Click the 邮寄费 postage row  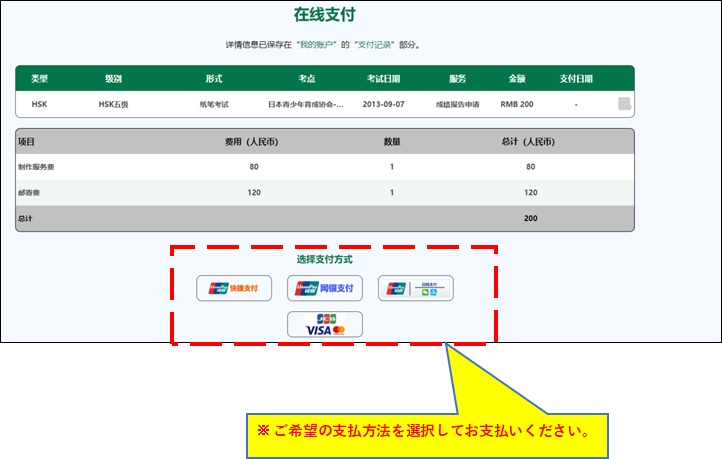click(30, 192)
